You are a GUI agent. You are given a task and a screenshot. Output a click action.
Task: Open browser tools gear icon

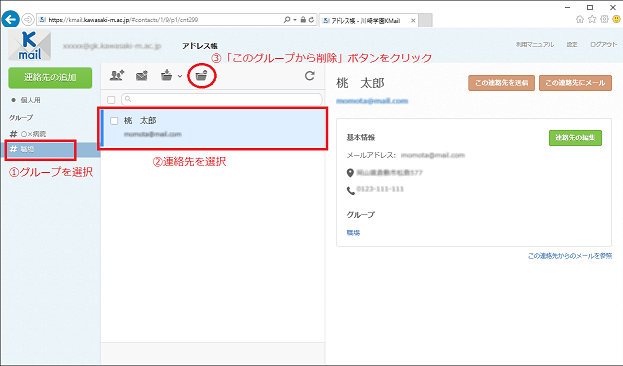coord(604,19)
